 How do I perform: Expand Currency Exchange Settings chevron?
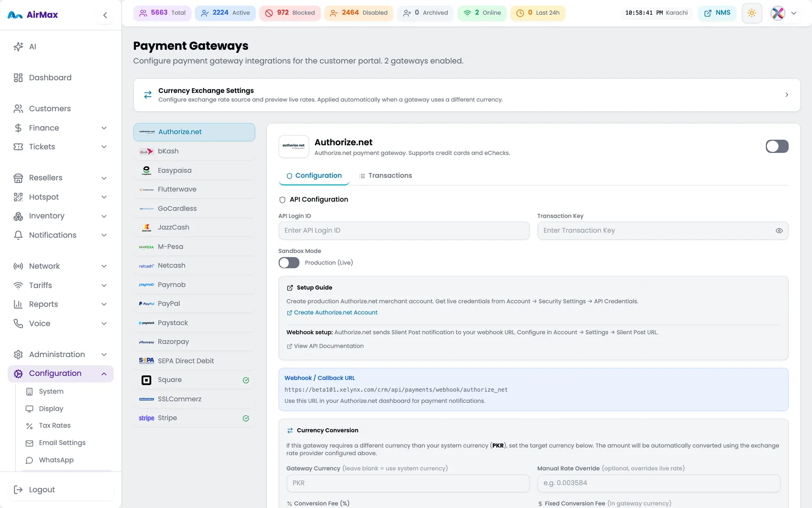click(787, 95)
